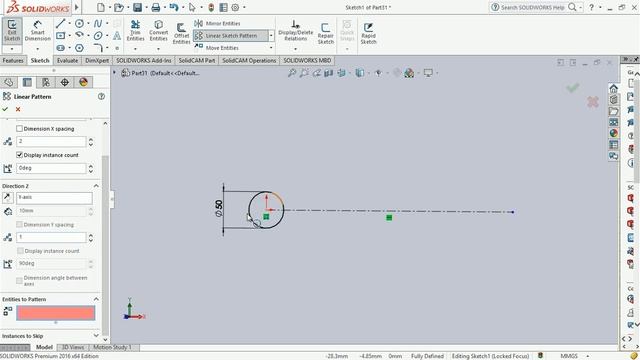640x360 pixels.
Task: Click Direction 1 angle 0deg field
Action: tap(51, 168)
